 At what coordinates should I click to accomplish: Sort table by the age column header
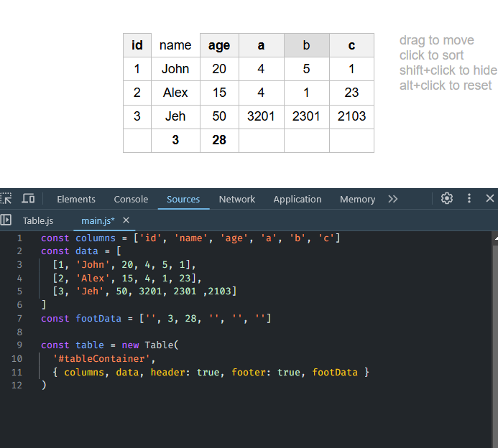pyautogui.click(x=219, y=45)
